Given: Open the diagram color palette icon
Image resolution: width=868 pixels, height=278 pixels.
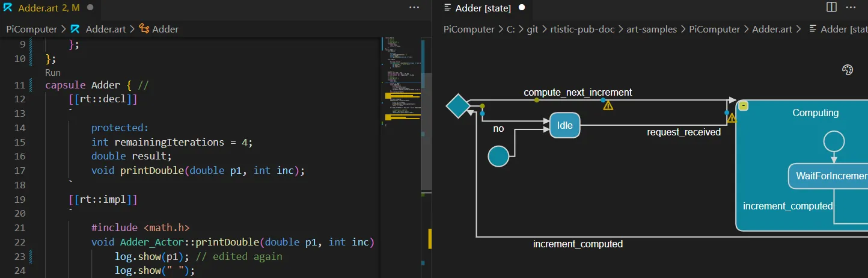Looking at the screenshot, I should tap(848, 70).
